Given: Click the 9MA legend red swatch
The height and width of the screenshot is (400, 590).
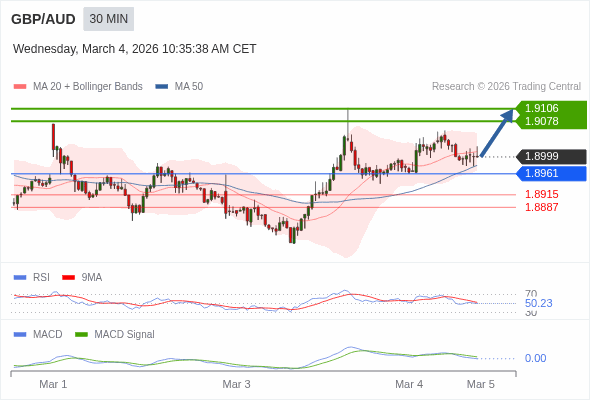Looking at the screenshot, I should click(x=68, y=278).
